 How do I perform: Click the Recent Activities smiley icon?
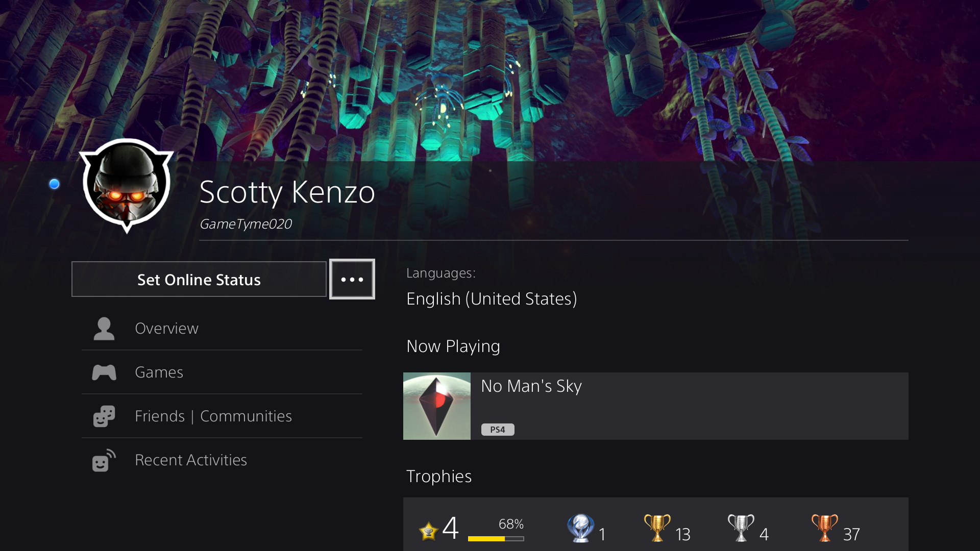104,460
